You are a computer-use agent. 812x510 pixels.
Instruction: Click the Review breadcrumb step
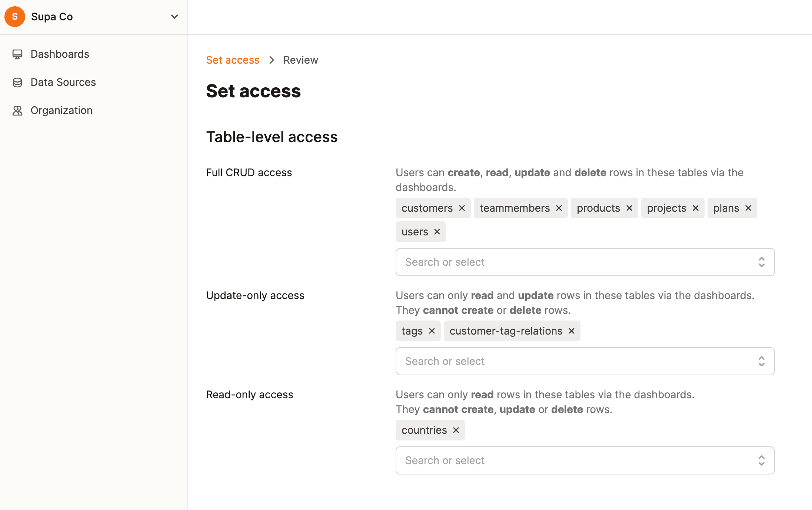click(300, 60)
